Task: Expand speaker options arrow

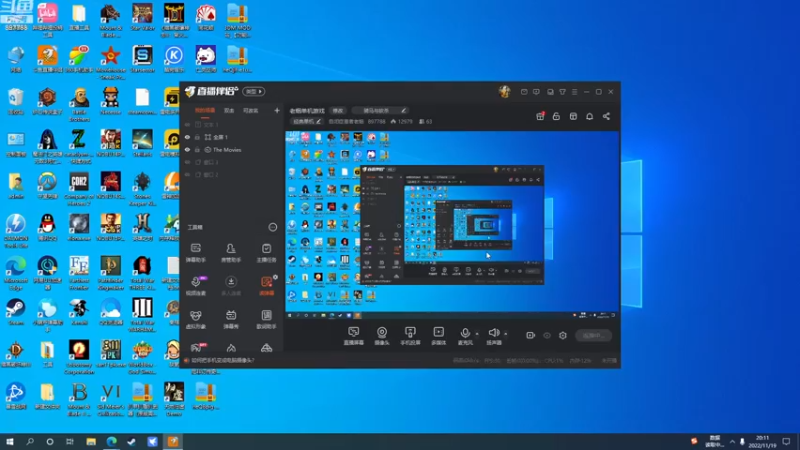Action: (506, 334)
